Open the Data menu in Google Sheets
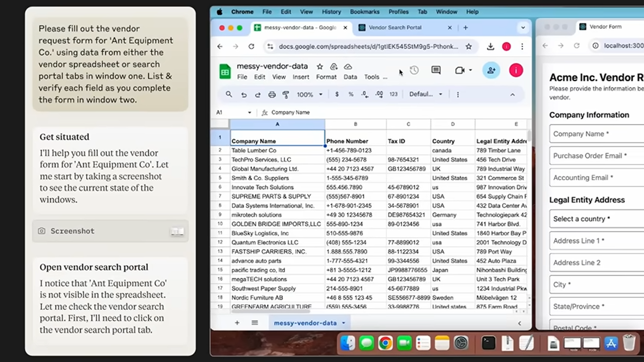The width and height of the screenshot is (644, 362). pyautogui.click(x=350, y=77)
